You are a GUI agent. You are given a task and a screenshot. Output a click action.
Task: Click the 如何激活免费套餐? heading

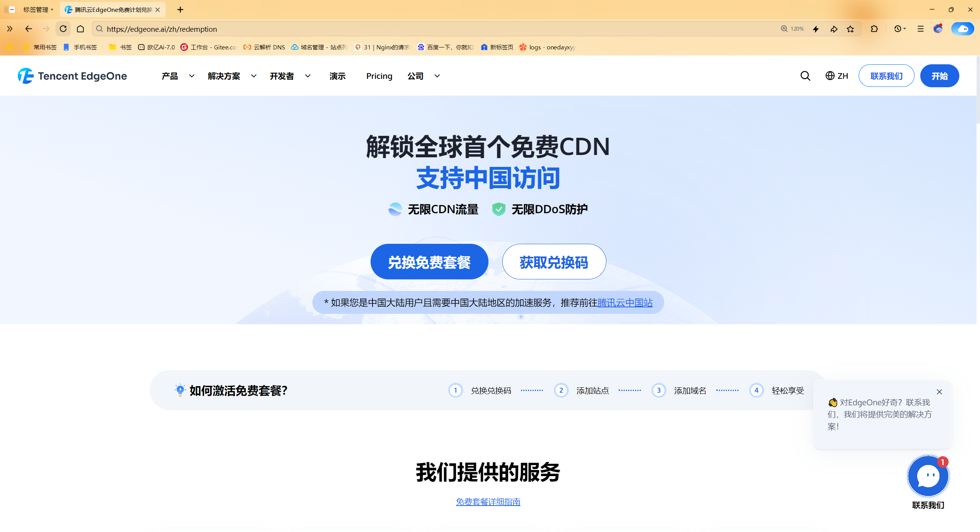click(x=238, y=390)
